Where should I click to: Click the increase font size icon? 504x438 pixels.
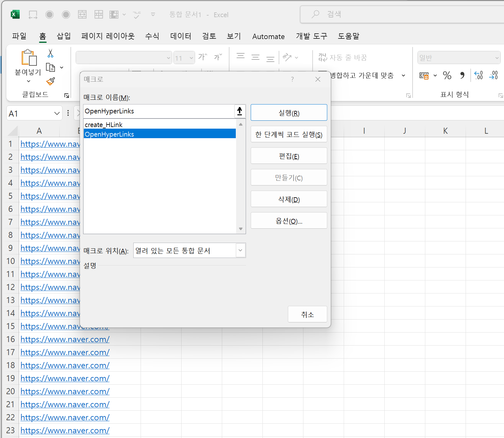click(x=202, y=57)
